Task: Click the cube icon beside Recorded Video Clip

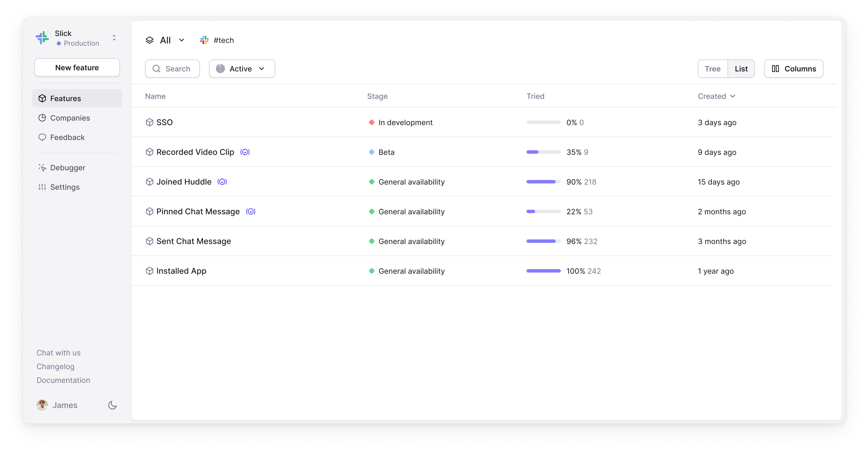Action: click(x=150, y=152)
